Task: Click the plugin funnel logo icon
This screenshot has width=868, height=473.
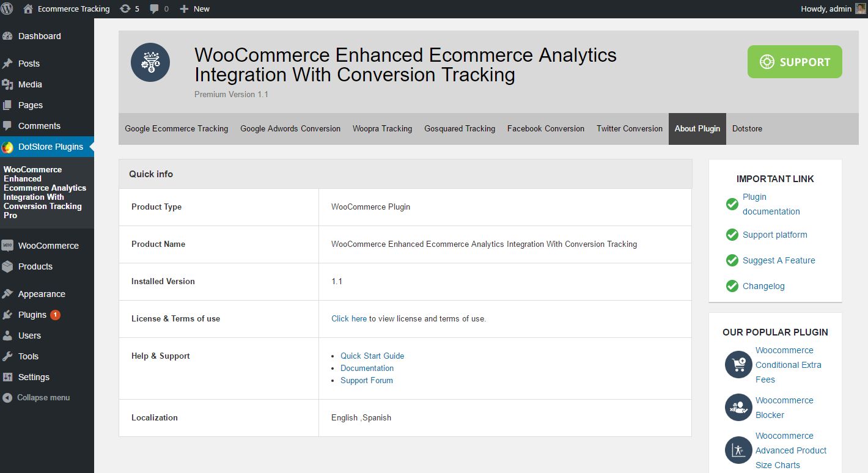Action: tap(150, 62)
